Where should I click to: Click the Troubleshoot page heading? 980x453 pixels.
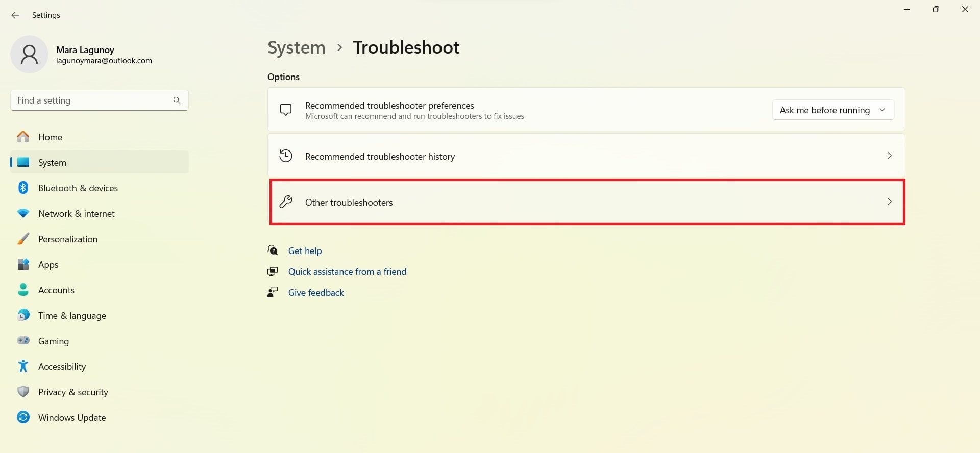[x=406, y=47]
